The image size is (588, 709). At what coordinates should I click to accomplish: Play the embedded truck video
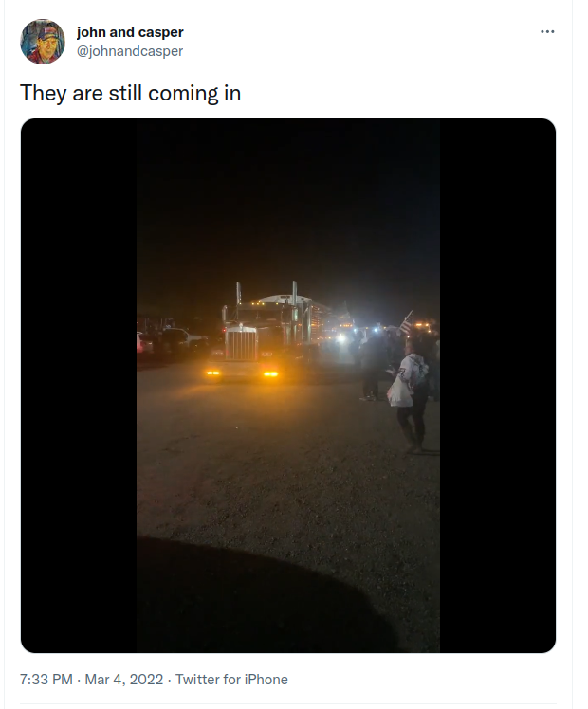(288, 386)
